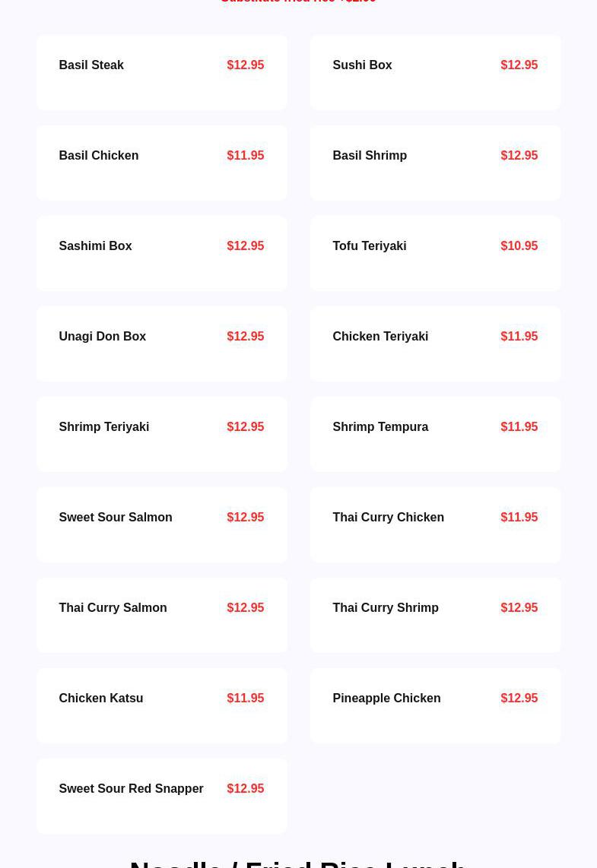Select Thai Curry Shrimp from the list
The image size is (597, 868).
click(435, 615)
